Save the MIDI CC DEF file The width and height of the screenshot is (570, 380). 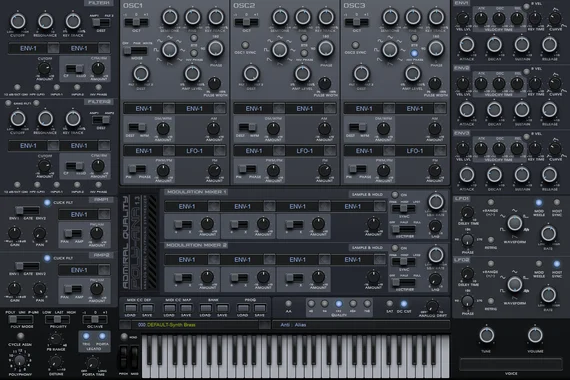pos(147,308)
